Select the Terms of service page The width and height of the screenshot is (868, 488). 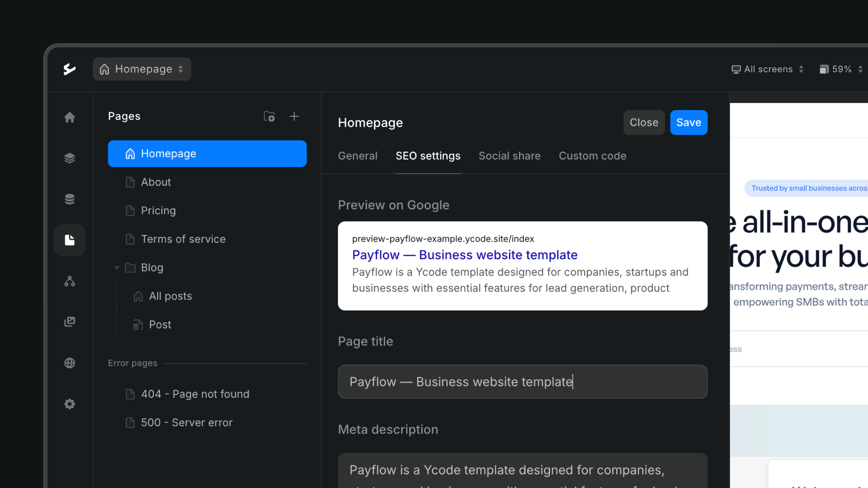[x=207, y=239]
